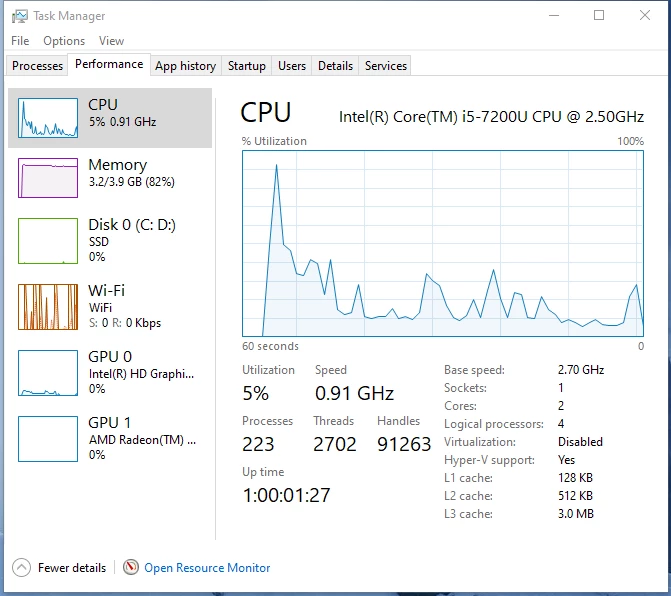The height and width of the screenshot is (596, 671).
Task: Click the '60 seconds' graph label
Action: (x=270, y=346)
